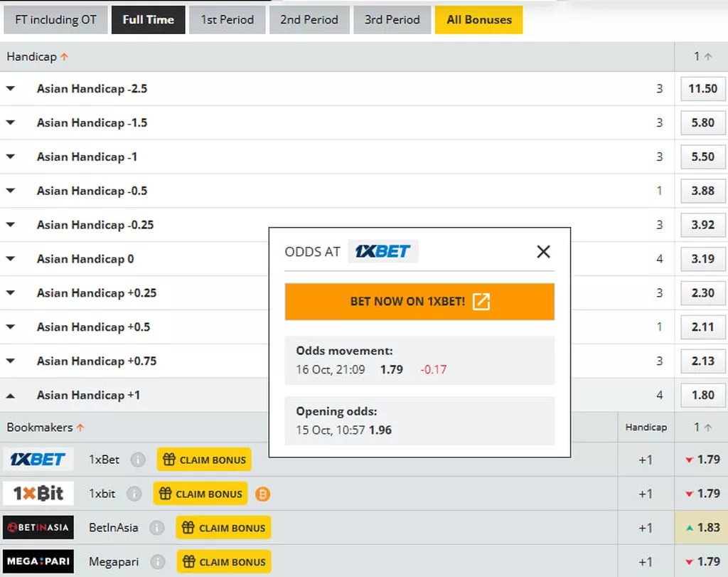The height and width of the screenshot is (577, 728).
Task: Click the info icon beside BetInAsia
Action: tap(156, 528)
